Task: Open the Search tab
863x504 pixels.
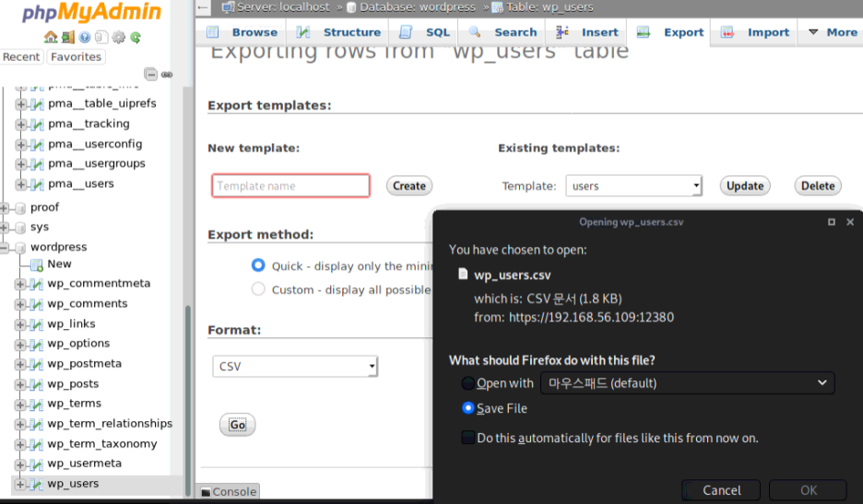Action: 503,32
